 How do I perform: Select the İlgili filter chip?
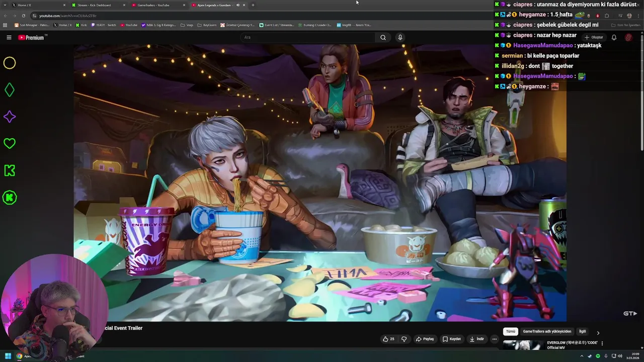pyautogui.click(x=582, y=331)
